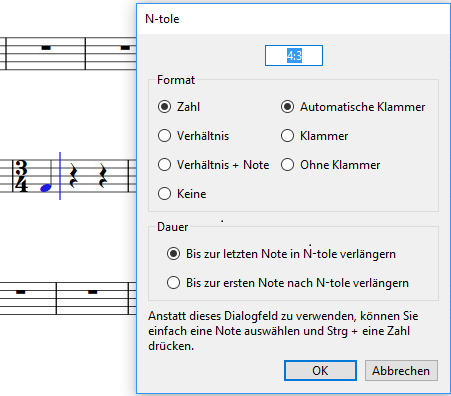This screenshot has height=396, width=451.
Task: Click the tuplet ratio 4:3 input field
Action: [x=294, y=55]
